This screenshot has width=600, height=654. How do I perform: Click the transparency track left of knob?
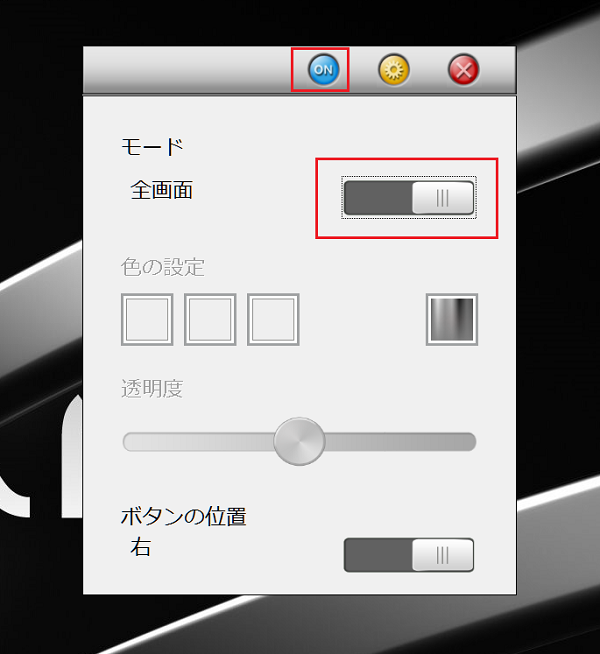click(x=198, y=442)
